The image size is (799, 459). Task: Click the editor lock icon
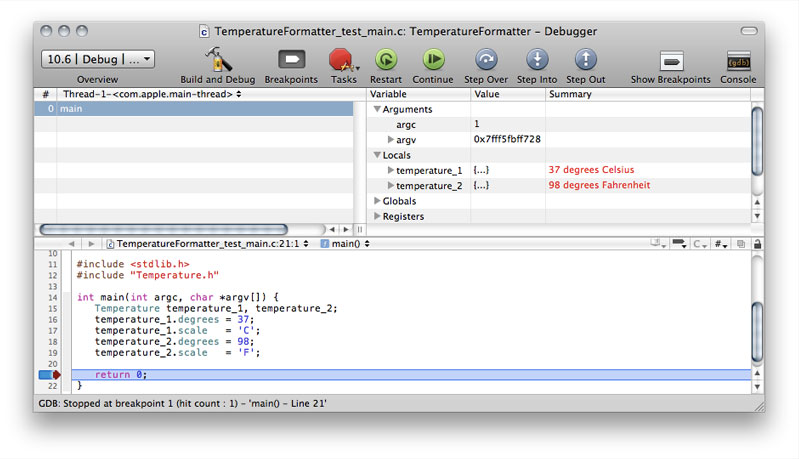tap(757, 244)
